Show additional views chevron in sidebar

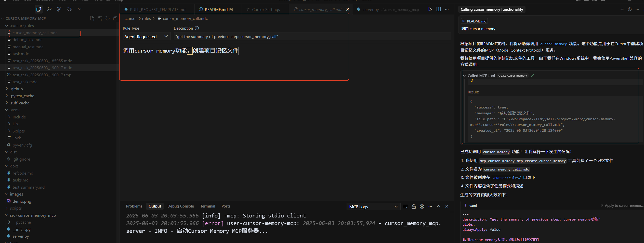[80, 9]
